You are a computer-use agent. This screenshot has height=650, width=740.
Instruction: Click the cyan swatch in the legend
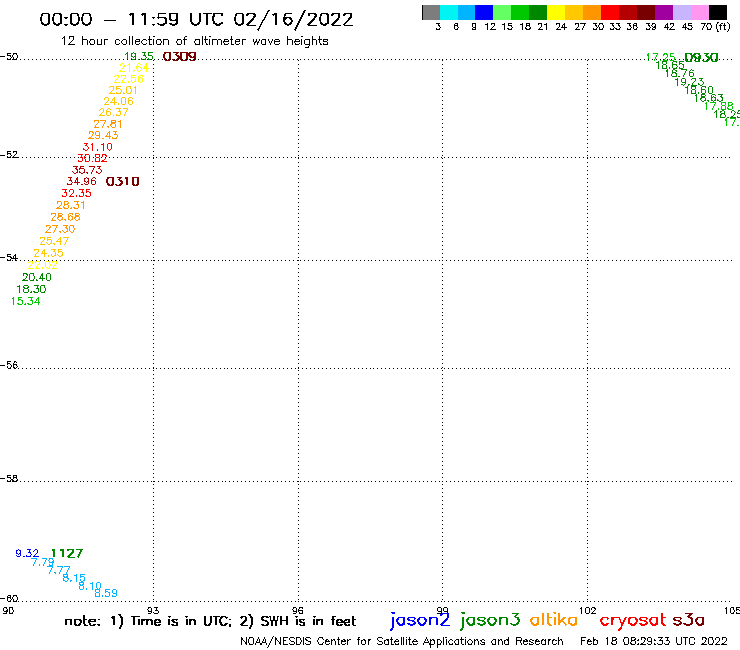pos(449,12)
